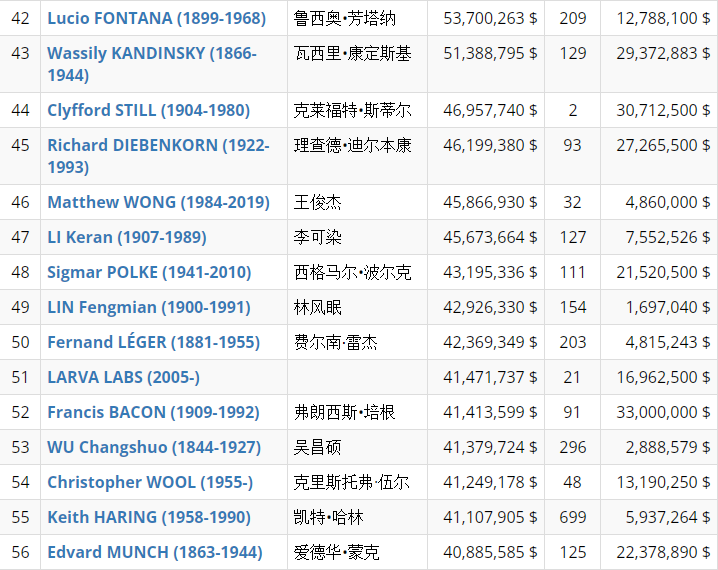Open LI Keran (1907-1989) link
718x570 pixels.
127,237
